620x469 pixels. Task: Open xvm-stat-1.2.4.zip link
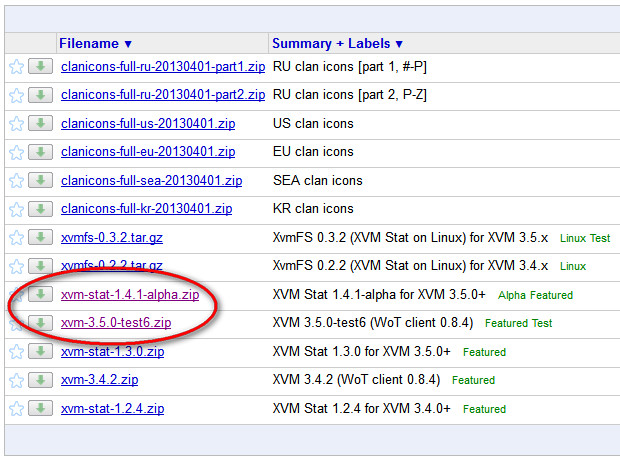[x=112, y=408]
